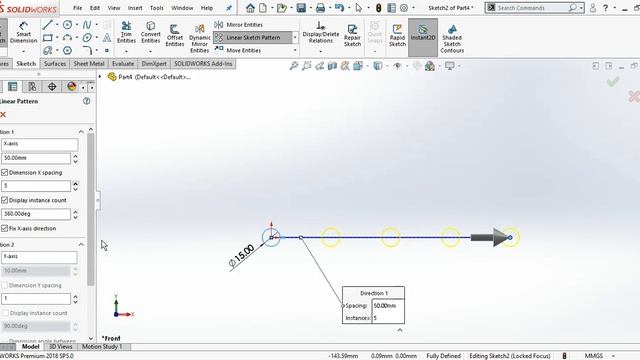Click the 360.00deg angle field
This screenshot has width=640, height=360.
click(36, 214)
